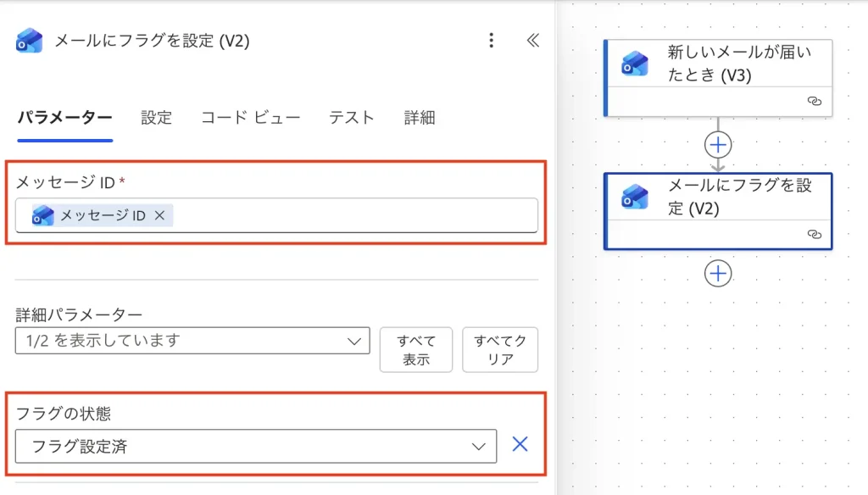
Task: Click the Outlook icon on the trigger card
Action: click(635, 64)
